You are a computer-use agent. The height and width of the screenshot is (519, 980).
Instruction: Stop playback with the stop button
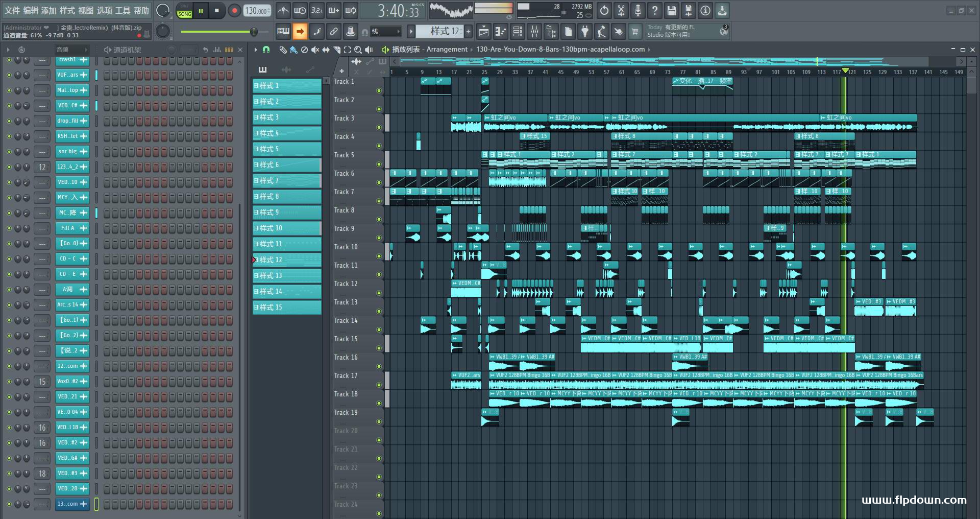pos(217,11)
